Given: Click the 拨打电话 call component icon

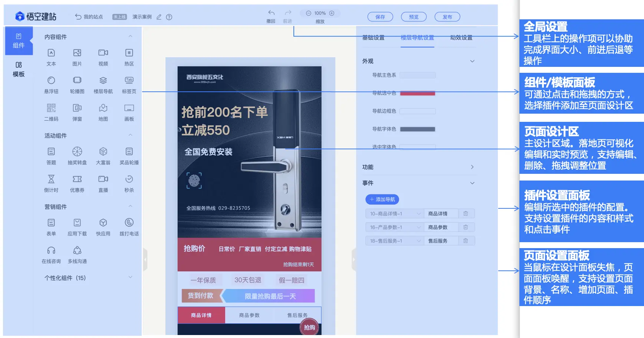Looking at the screenshot, I should pyautogui.click(x=128, y=222).
